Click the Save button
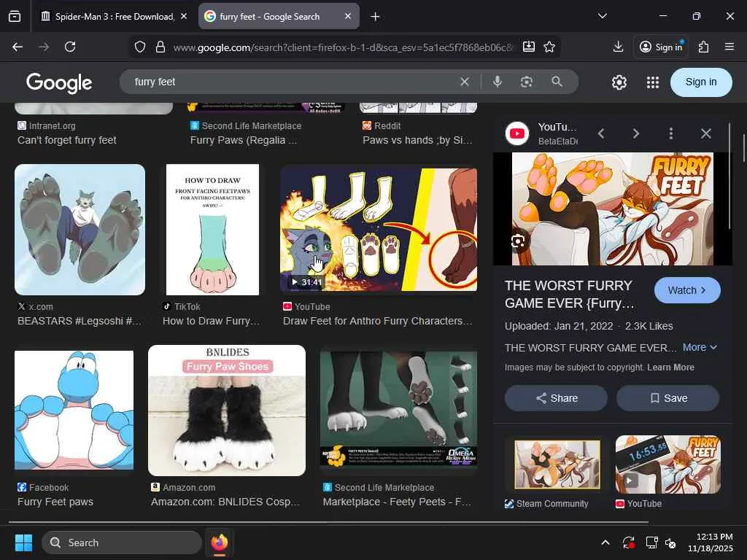The width and height of the screenshot is (747, 560). [668, 398]
